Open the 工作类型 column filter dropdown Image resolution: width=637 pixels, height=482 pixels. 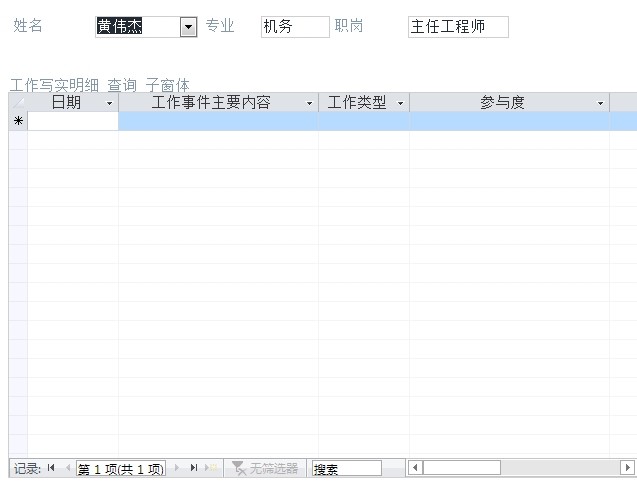click(400, 103)
